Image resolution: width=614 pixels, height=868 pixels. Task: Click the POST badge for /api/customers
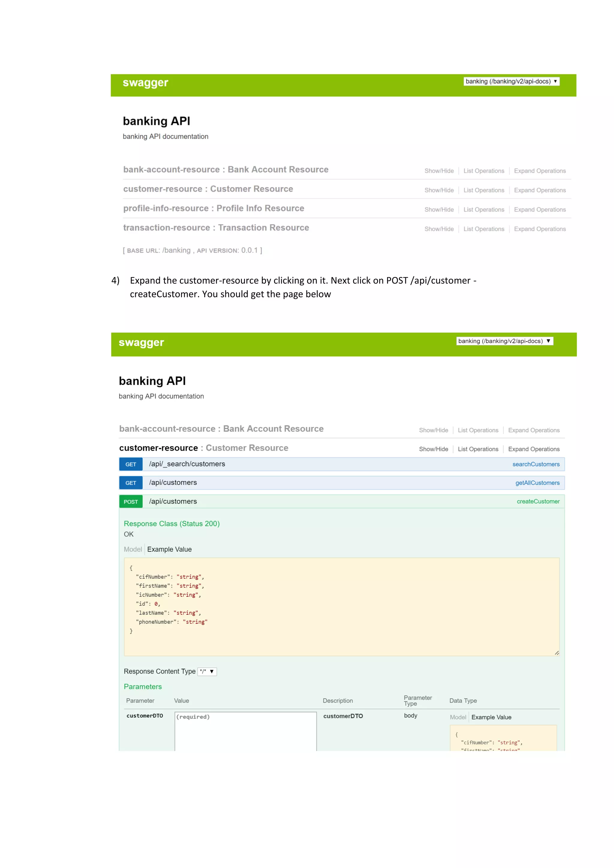(131, 502)
